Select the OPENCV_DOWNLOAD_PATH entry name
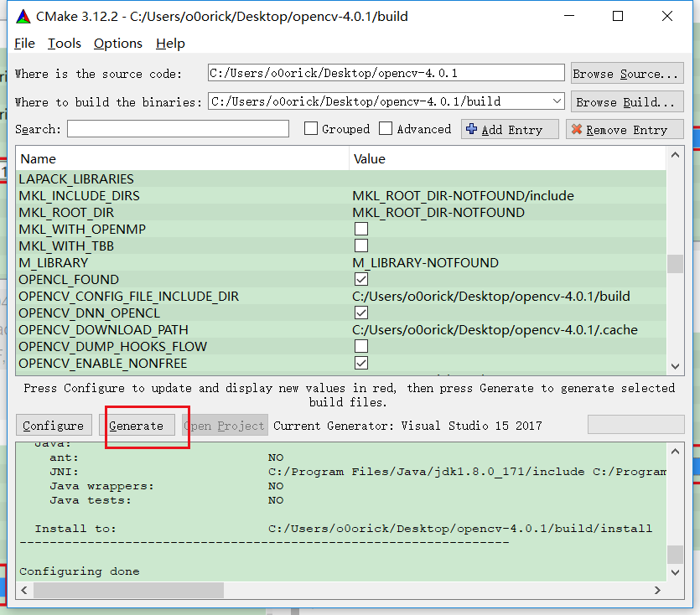 coord(103,330)
